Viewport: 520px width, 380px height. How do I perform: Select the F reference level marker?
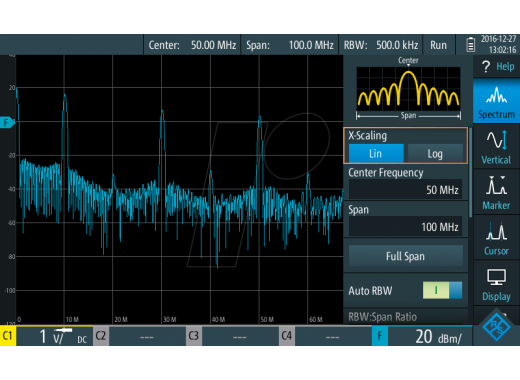click(x=7, y=123)
